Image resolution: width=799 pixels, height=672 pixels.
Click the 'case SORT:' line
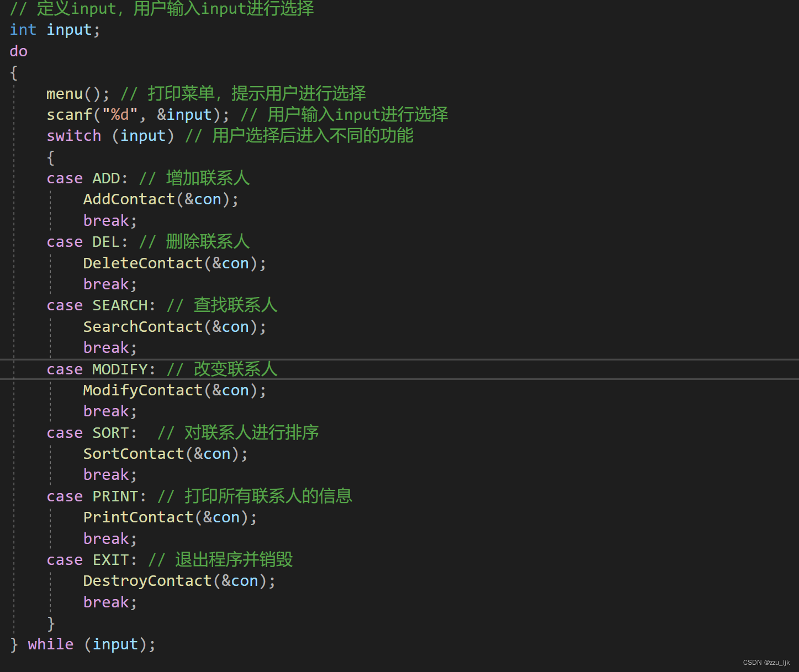[x=92, y=433]
